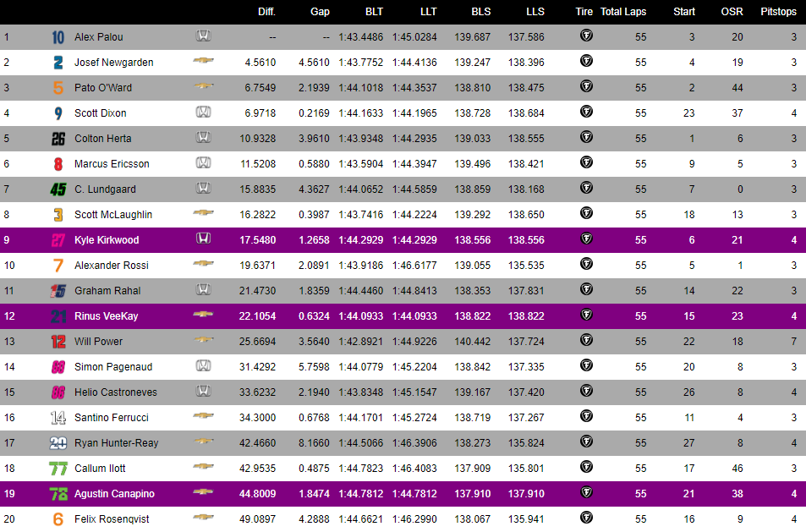Click car number 6 icon for Felix Rosenqvist
Image resolution: width=806 pixels, height=532 pixels.
pyautogui.click(x=58, y=519)
